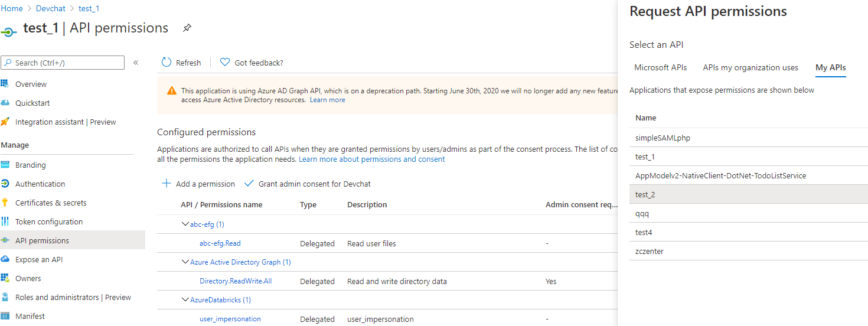Focus the Search (Ctrl+/) box
Viewport: 868px width, 326px height.
[63, 63]
